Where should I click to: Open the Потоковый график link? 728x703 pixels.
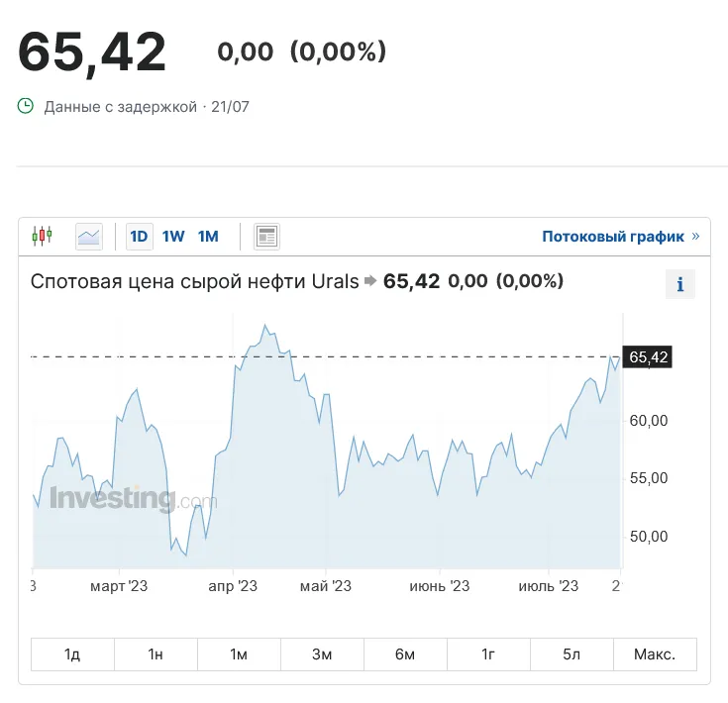613,236
